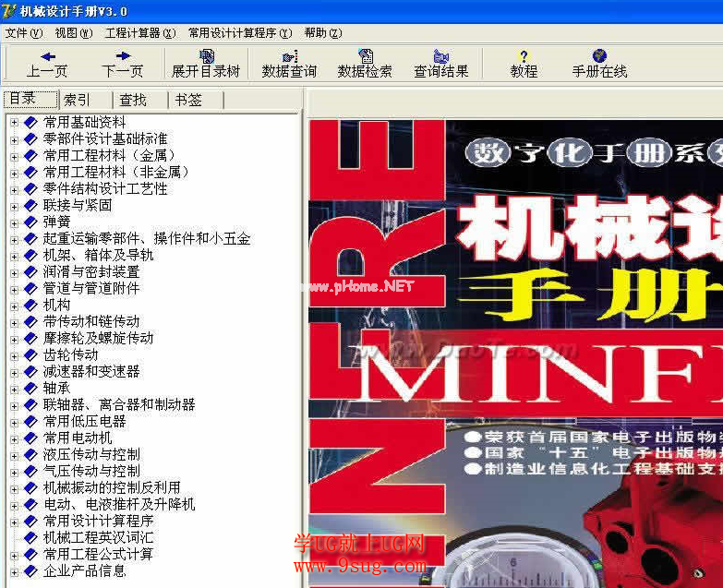Click book icon beside 常用电动机
Viewport: 723px width, 588px height.
tap(30, 438)
